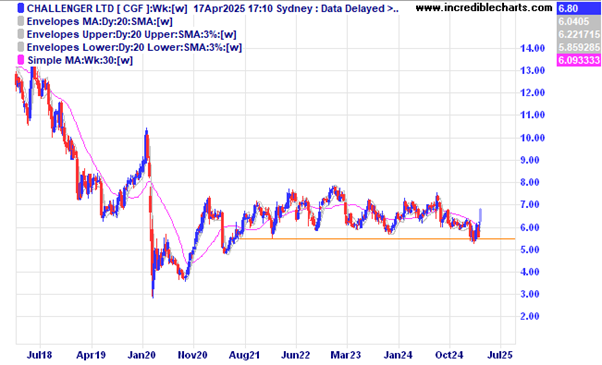The image size is (602, 365).
Task: Click the blue CHALLENGER LTD legend swatch
Action: coord(21,8)
